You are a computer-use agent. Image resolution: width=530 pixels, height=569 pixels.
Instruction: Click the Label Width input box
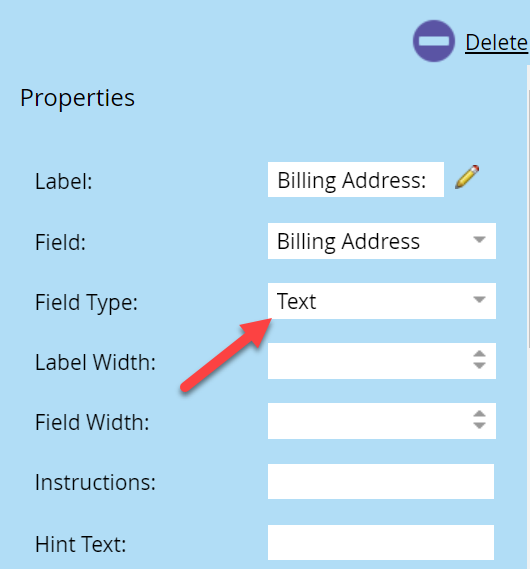[x=369, y=361]
